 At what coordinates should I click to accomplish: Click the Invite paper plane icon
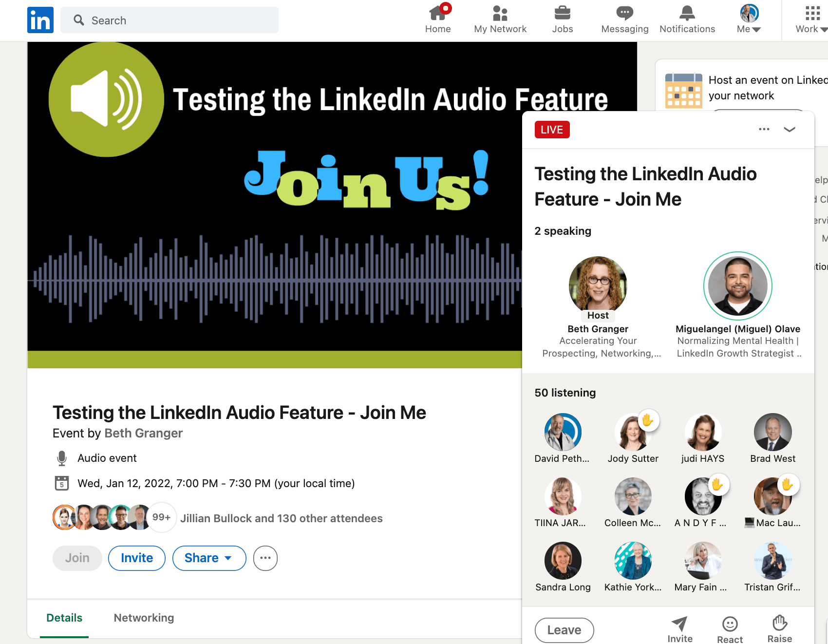tap(679, 624)
